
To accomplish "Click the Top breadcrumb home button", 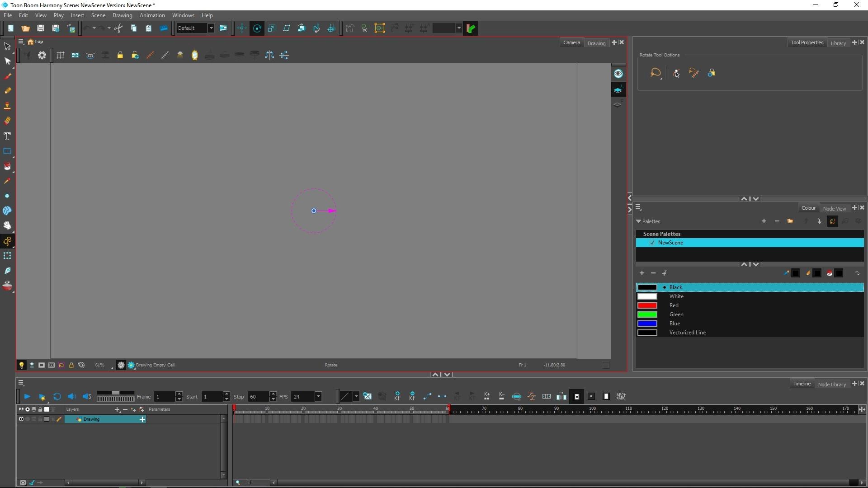I will [36, 42].
